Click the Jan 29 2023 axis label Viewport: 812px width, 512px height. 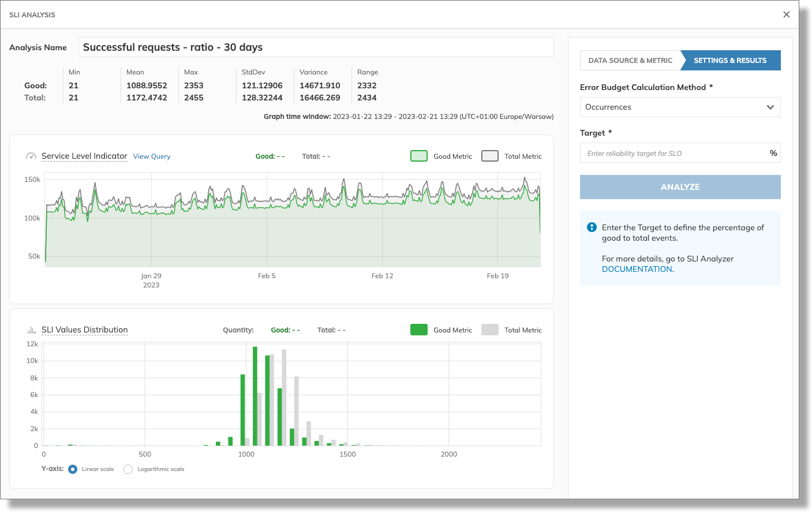click(x=151, y=281)
